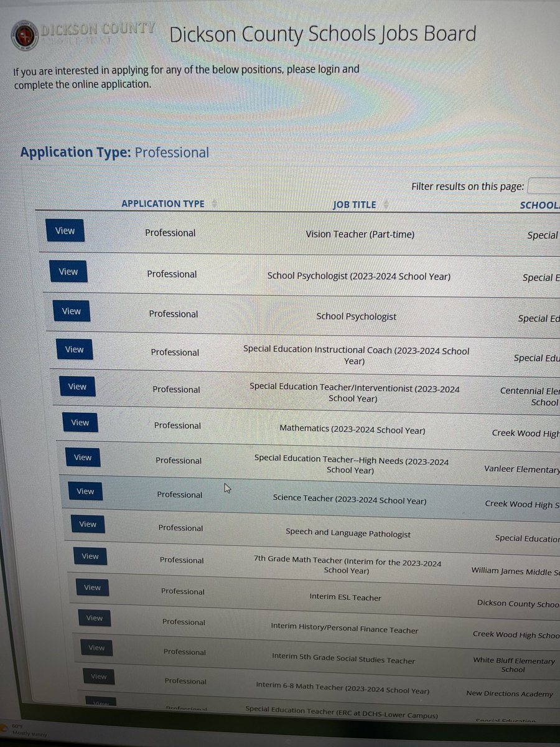Image resolution: width=560 pixels, height=747 pixels.
Task: Click 'William James Middle' school cell
Action: [515, 570]
